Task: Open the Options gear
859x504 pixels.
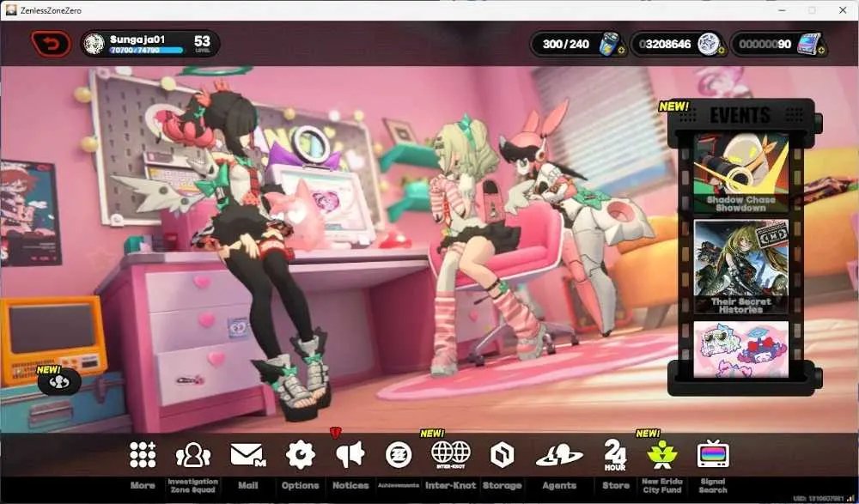Action: coord(300,455)
